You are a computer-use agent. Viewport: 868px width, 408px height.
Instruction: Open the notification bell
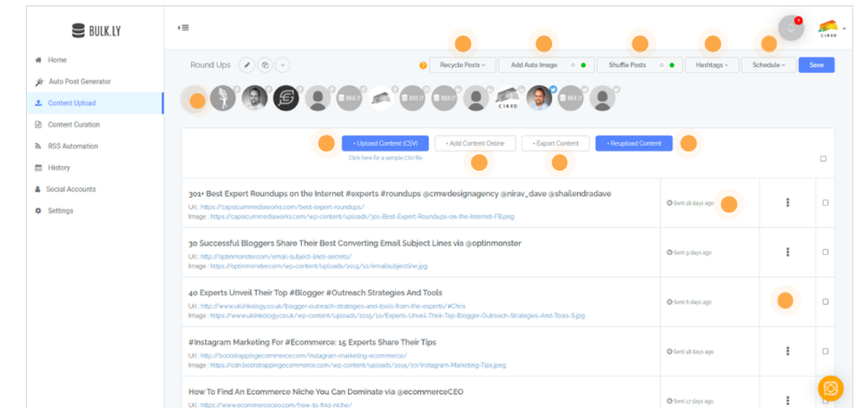click(791, 29)
